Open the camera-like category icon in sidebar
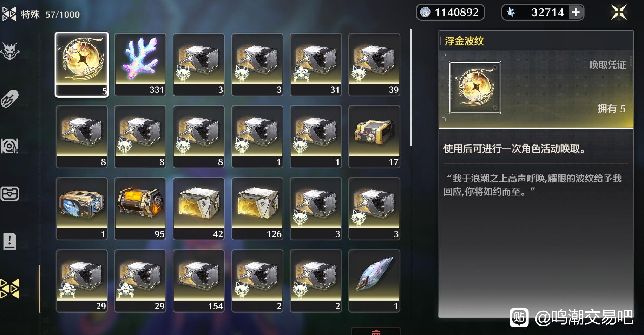This screenshot has width=644, height=335. pos(10,146)
